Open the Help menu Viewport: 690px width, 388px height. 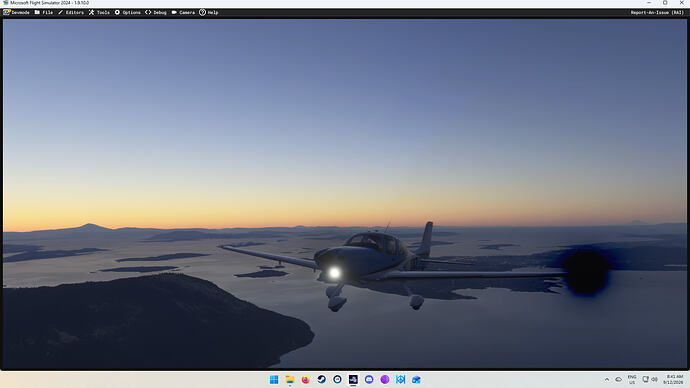point(209,12)
